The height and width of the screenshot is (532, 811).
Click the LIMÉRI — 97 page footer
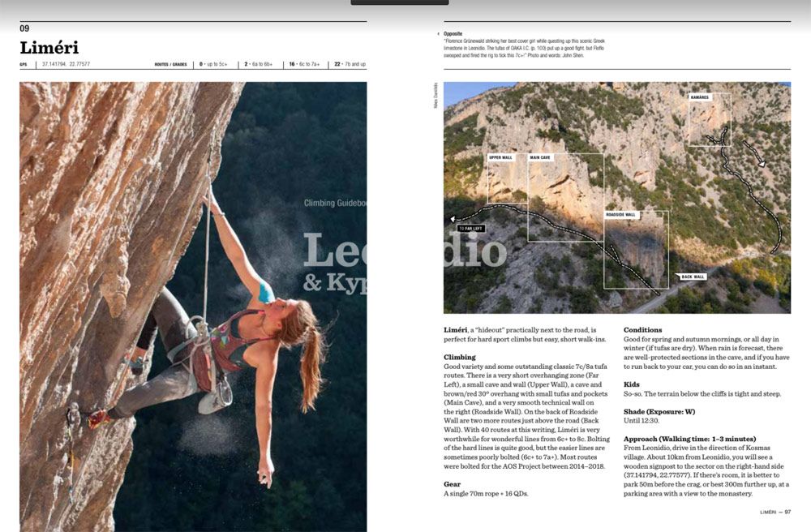pos(775,512)
